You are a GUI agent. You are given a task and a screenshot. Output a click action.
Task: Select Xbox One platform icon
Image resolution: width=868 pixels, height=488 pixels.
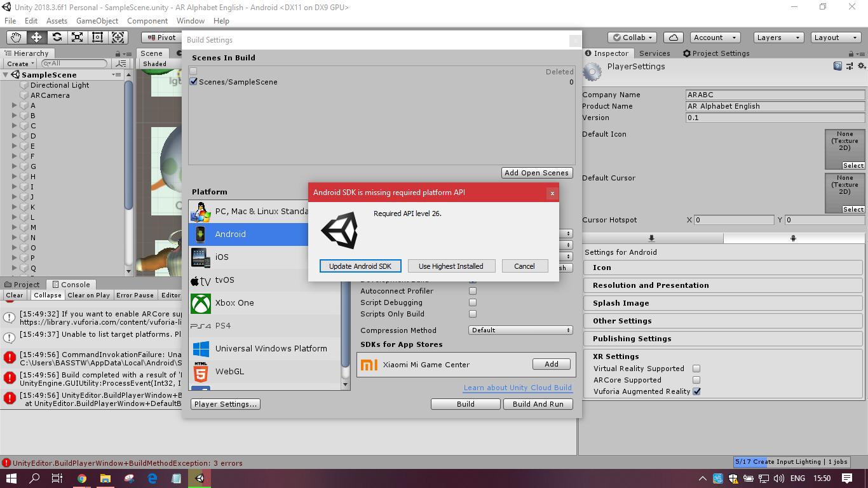point(201,303)
